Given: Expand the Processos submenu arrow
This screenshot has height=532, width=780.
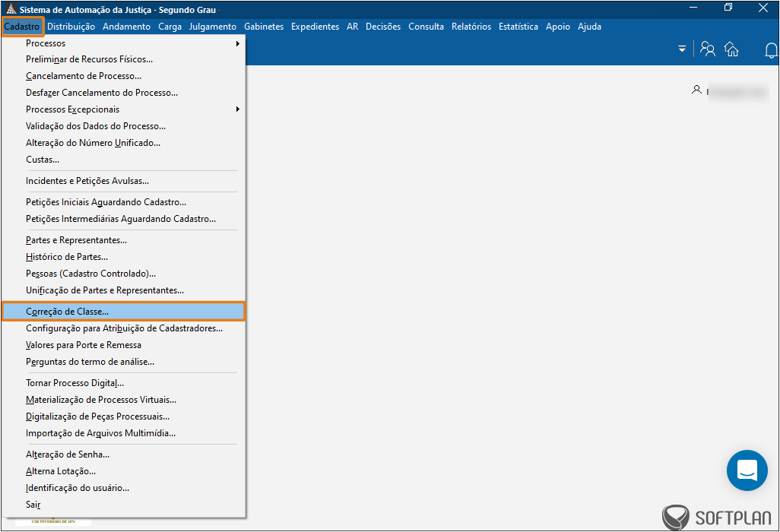Looking at the screenshot, I should (x=238, y=44).
